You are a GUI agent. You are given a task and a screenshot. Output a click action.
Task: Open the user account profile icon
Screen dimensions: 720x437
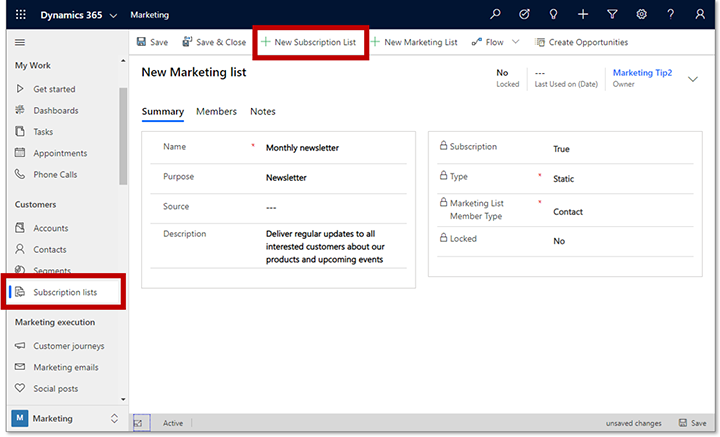click(x=699, y=15)
